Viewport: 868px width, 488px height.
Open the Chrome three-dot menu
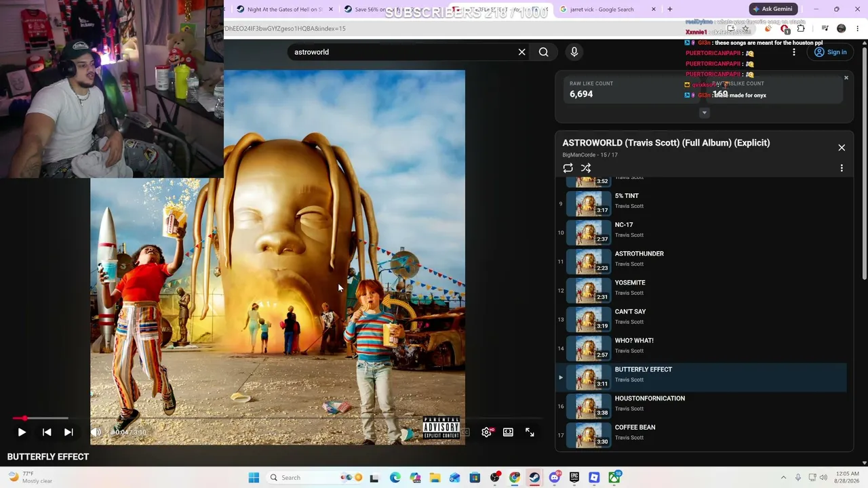(858, 28)
